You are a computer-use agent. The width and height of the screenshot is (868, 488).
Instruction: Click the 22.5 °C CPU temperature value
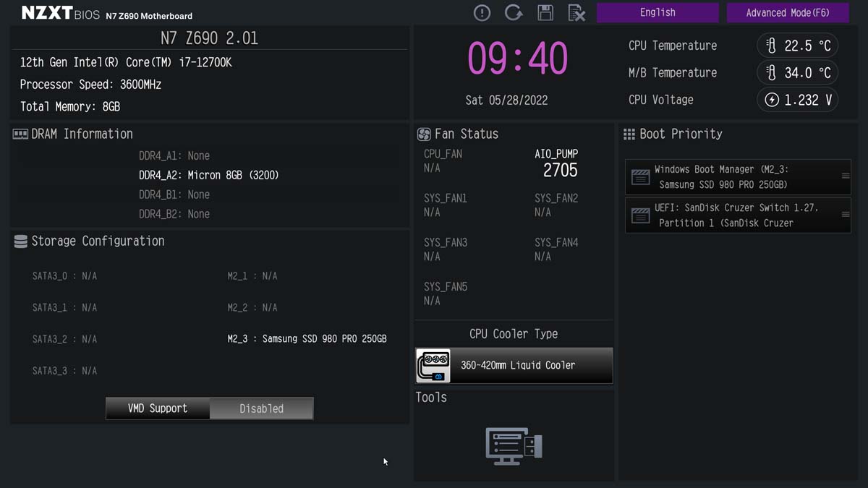click(x=807, y=46)
